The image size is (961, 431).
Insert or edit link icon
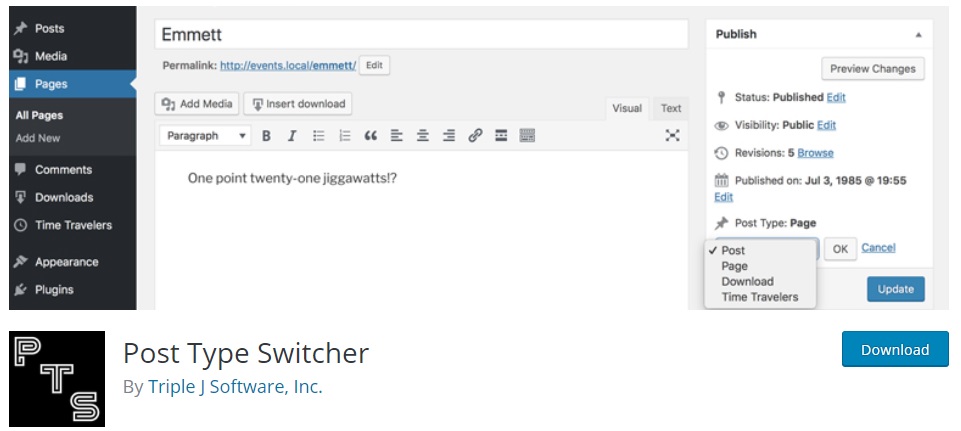[475, 135]
